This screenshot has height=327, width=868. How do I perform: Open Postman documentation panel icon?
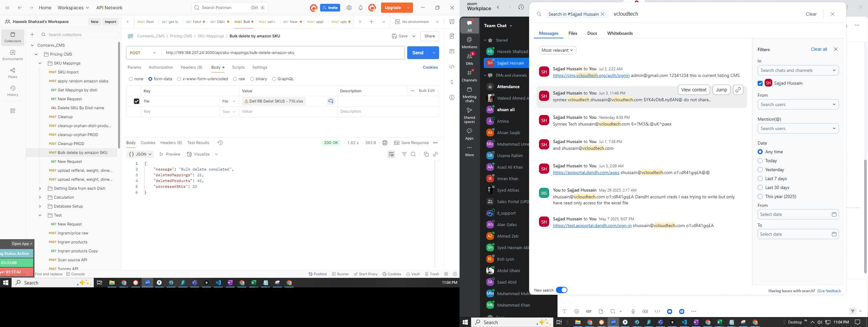tap(452, 36)
